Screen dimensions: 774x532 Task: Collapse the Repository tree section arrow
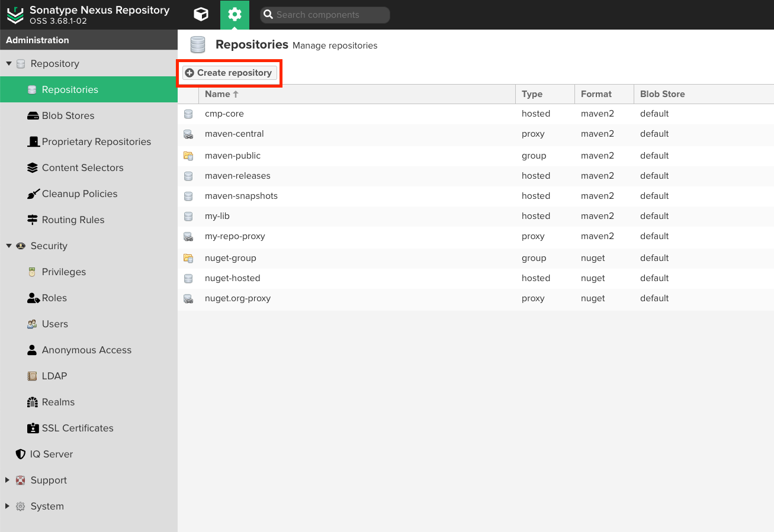tap(8, 64)
